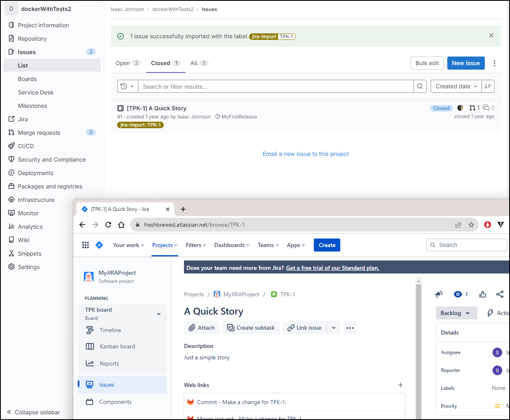Click the thumbs-up vote icon in Jira
Screen dimensions: 510x420
click(x=483, y=294)
